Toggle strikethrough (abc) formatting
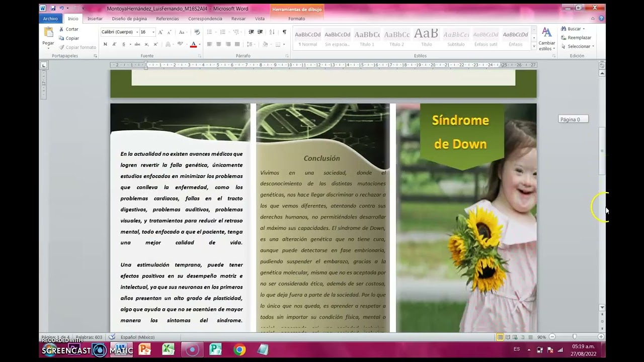The width and height of the screenshot is (644, 362). coord(137,44)
